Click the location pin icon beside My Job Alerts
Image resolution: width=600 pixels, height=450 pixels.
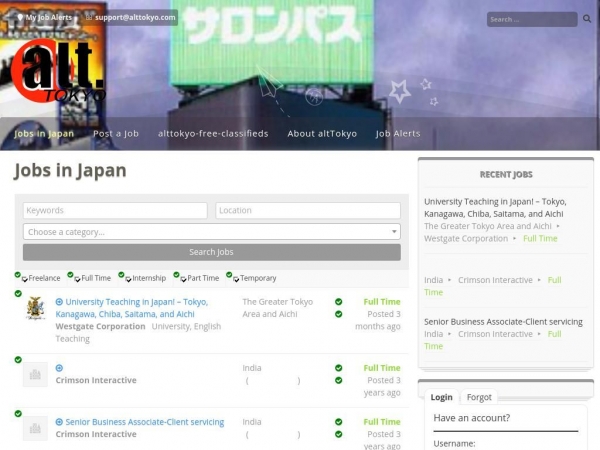tap(20, 17)
